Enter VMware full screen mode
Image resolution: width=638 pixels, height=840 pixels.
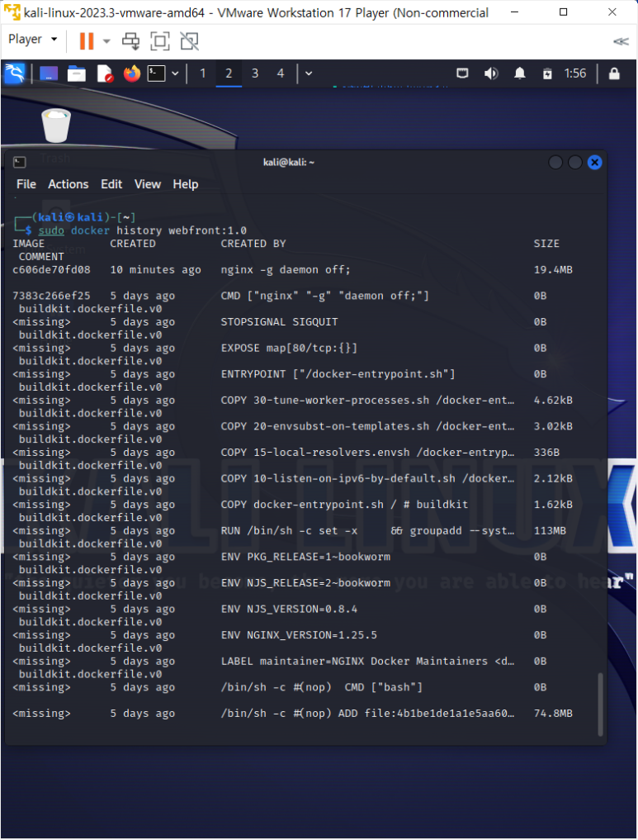click(160, 40)
